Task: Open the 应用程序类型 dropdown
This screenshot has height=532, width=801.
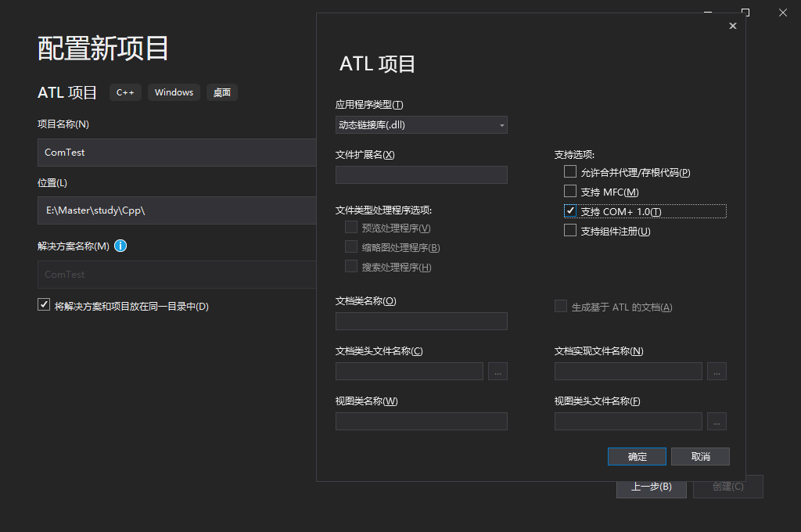Action: click(422, 125)
